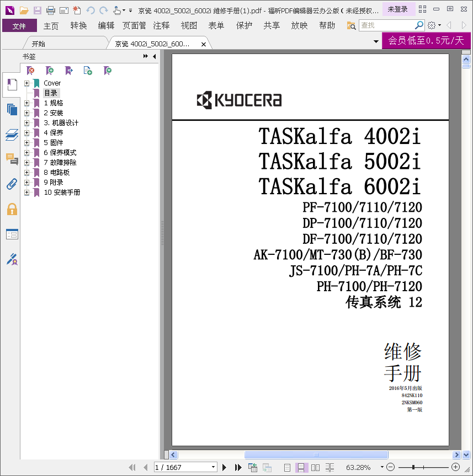Image resolution: width=473 pixels, height=476 pixels.
Task: Click the horizontal scrollbar thumb
Action: pos(316,454)
